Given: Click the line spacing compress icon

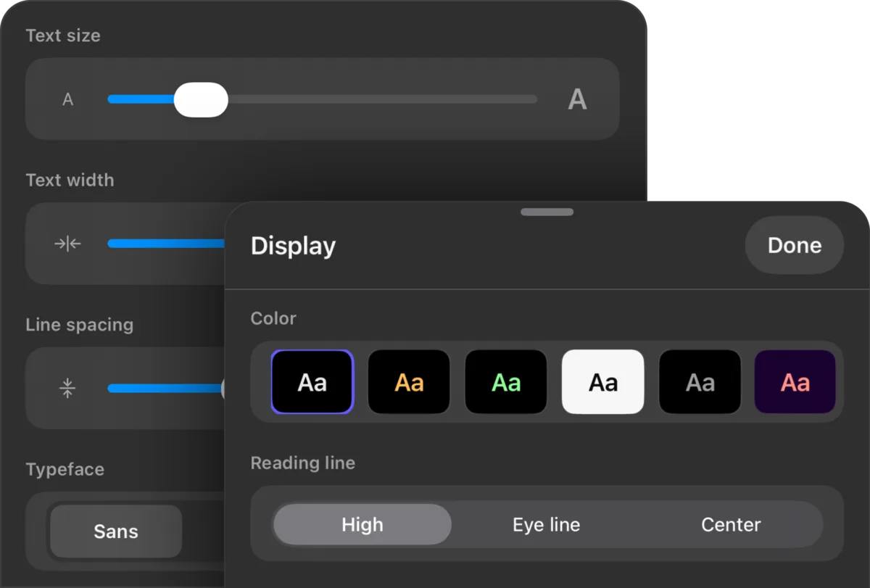Looking at the screenshot, I should (x=67, y=388).
